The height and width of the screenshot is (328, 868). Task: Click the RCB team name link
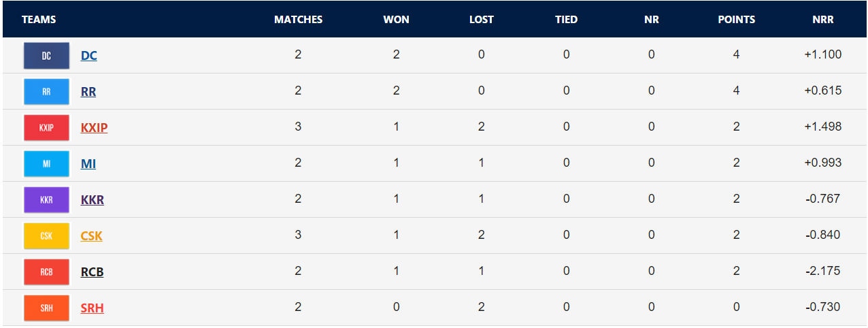coord(93,272)
